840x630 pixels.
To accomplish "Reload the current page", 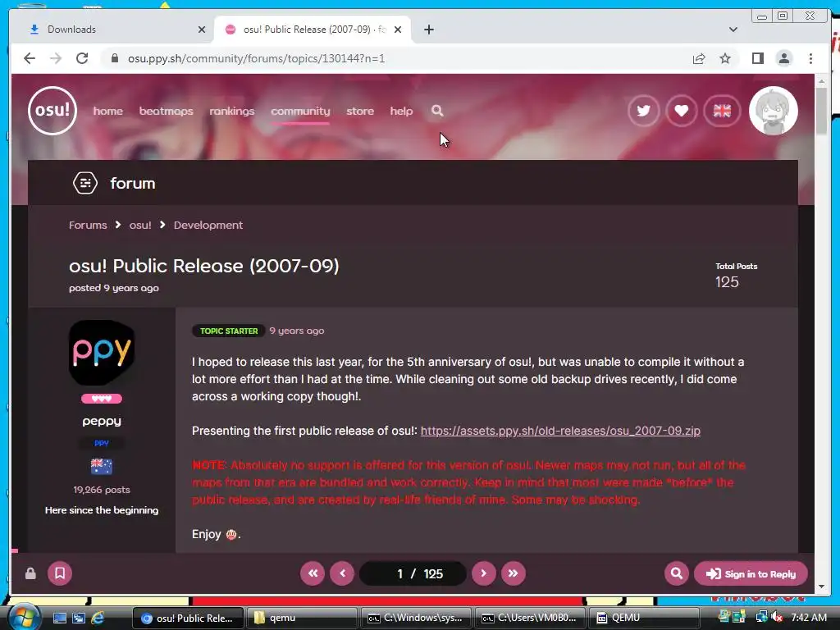I will [x=82, y=58].
